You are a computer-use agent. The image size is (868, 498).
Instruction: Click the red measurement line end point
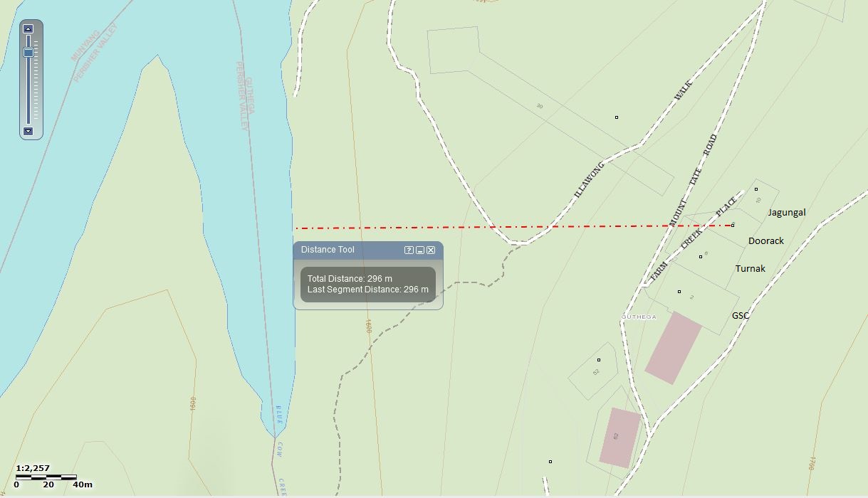click(x=733, y=225)
